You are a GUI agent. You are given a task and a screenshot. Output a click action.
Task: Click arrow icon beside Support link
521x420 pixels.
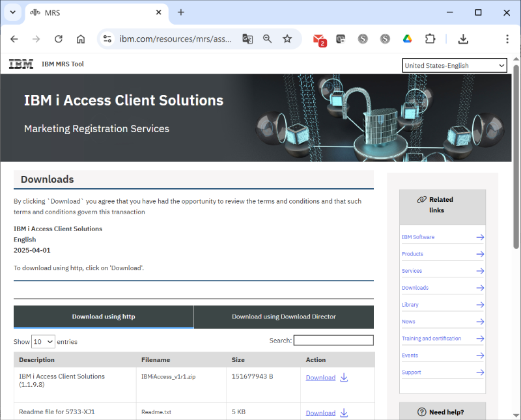[x=480, y=372]
